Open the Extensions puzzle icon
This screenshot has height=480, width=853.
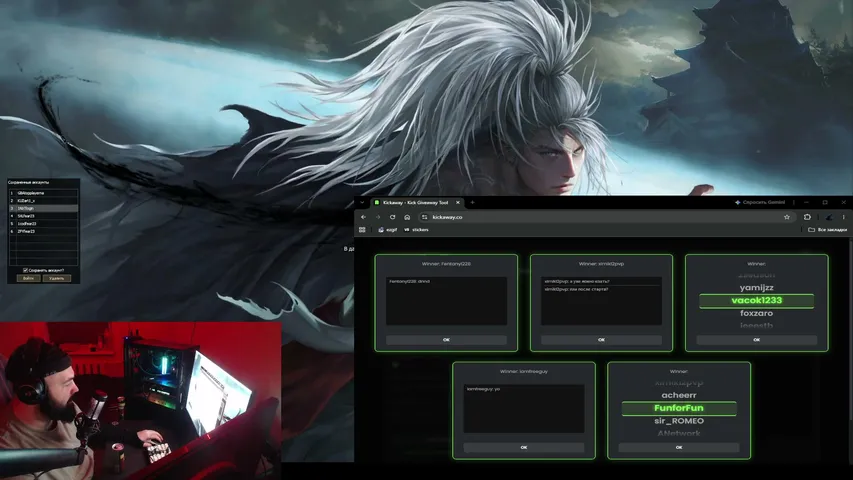click(807, 217)
